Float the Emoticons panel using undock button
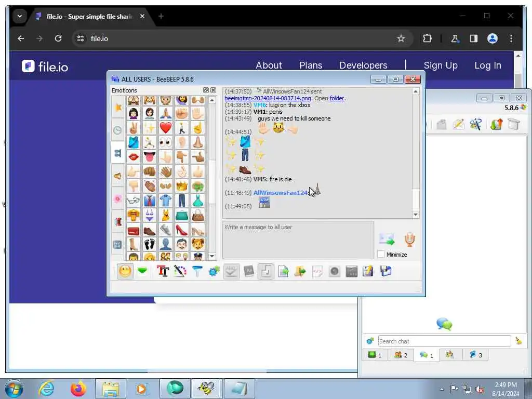532x399 pixels. click(x=206, y=90)
